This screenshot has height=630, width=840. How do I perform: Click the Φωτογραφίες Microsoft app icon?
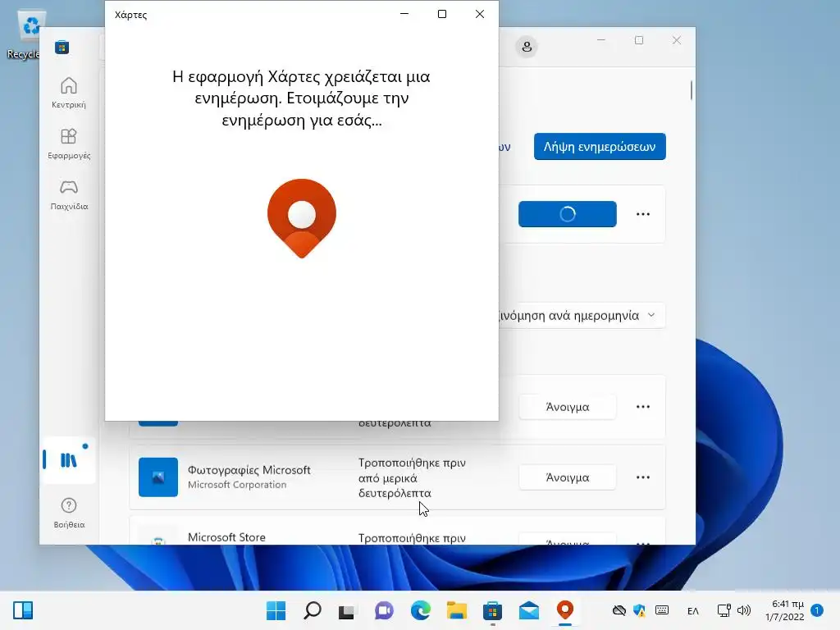pyautogui.click(x=158, y=477)
